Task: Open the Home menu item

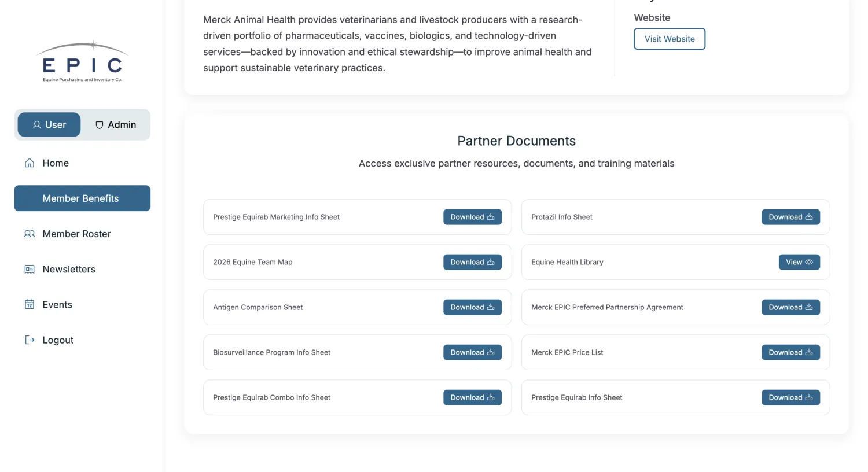Action: point(82,163)
